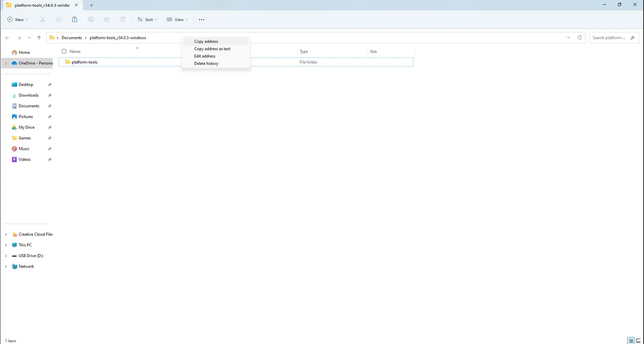Switch to the large icons view
Screen dimensions: 644x344
(638, 340)
